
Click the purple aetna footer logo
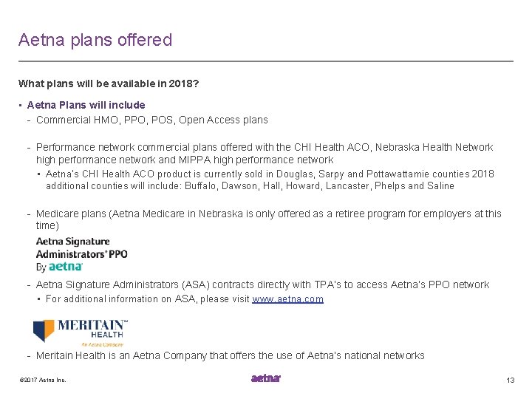266,378
